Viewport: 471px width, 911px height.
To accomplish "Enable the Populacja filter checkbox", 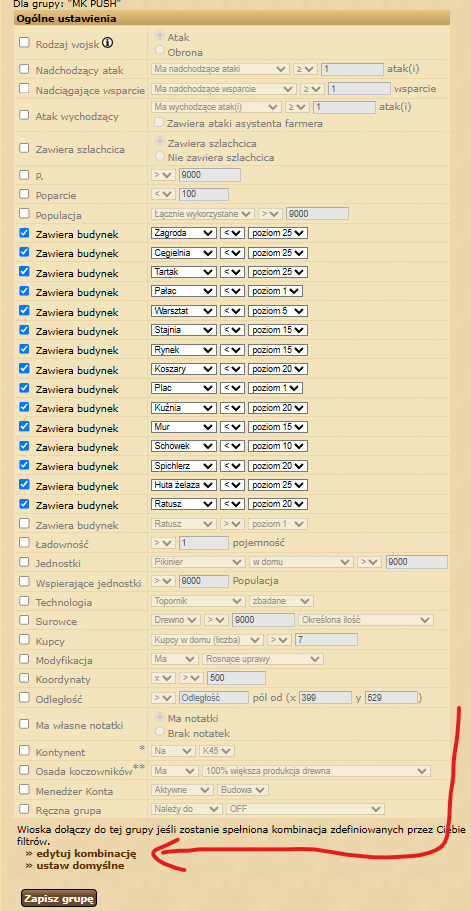I will tap(24, 214).
